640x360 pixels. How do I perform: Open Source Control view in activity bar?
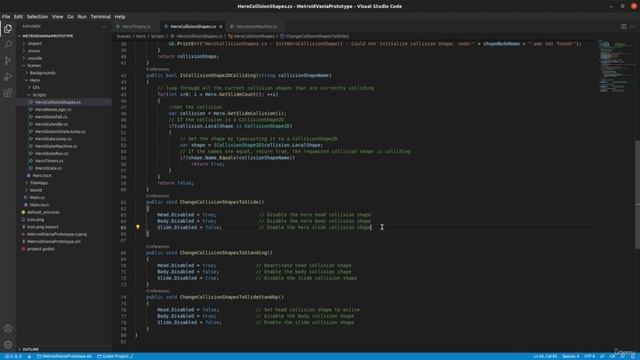pyautogui.click(x=8, y=60)
